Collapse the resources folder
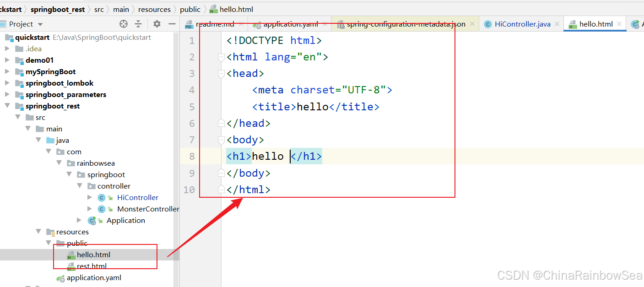 [x=38, y=232]
